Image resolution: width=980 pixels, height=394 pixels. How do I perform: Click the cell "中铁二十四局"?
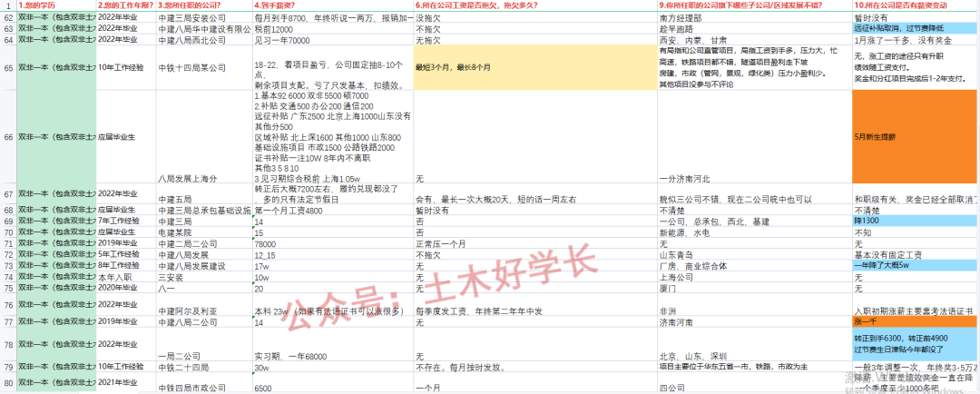point(204,367)
